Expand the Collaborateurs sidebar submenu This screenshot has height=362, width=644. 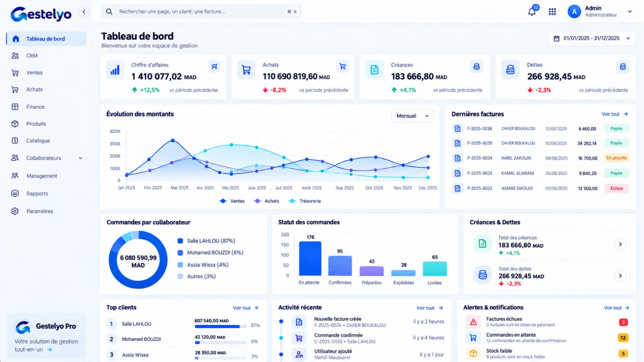click(x=80, y=158)
